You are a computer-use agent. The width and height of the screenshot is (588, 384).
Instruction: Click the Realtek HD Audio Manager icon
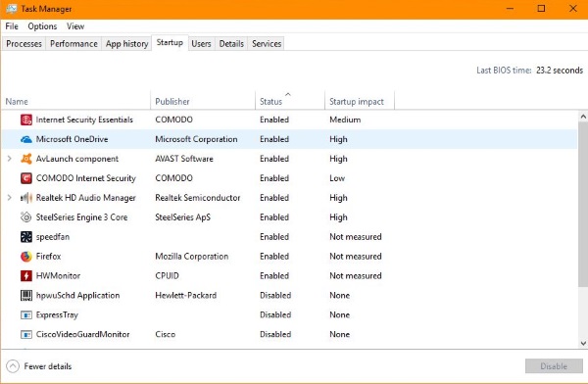[25, 198]
